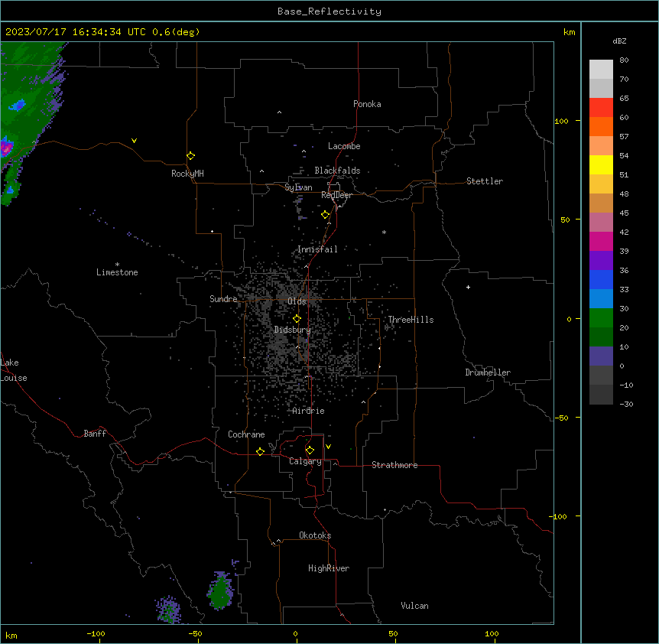659x644 pixels.
Task: Click the Innisfail town label
Action: pyautogui.click(x=317, y=249)
